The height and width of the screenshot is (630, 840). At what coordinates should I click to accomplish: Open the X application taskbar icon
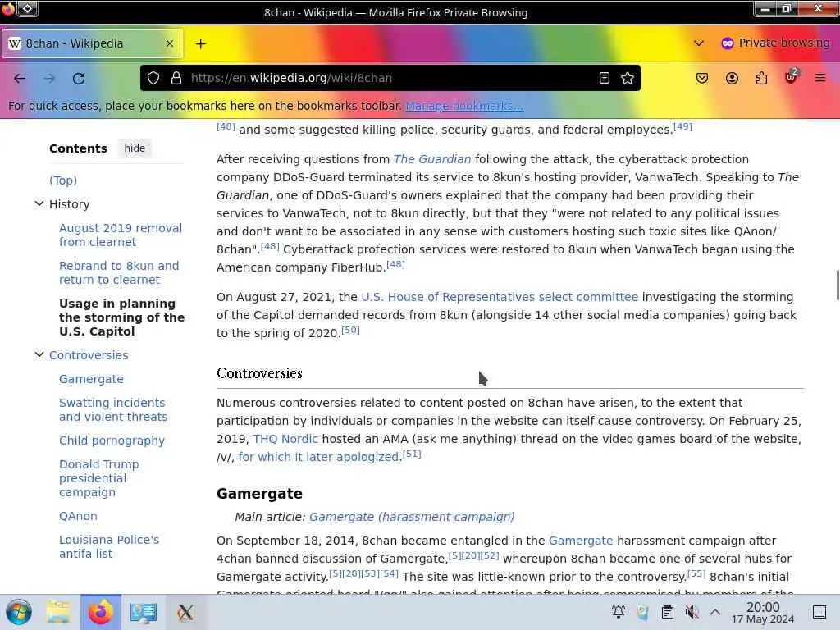point(185,612)
